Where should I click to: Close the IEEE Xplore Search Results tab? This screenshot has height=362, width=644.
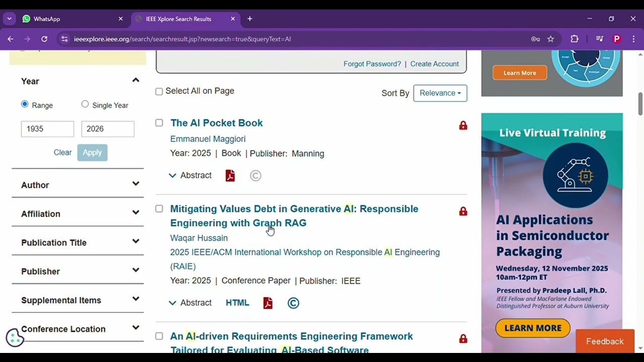click(x=232, y=19)
